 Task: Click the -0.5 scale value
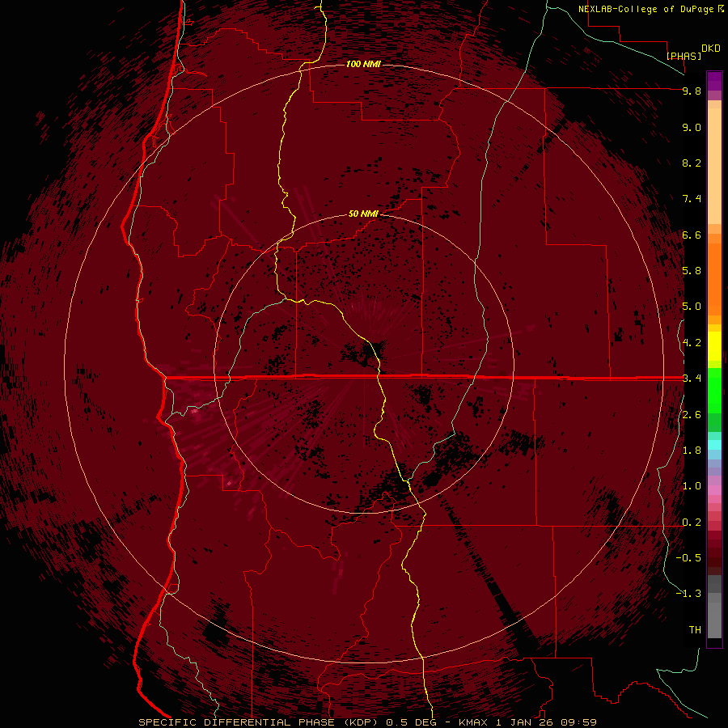688,558
